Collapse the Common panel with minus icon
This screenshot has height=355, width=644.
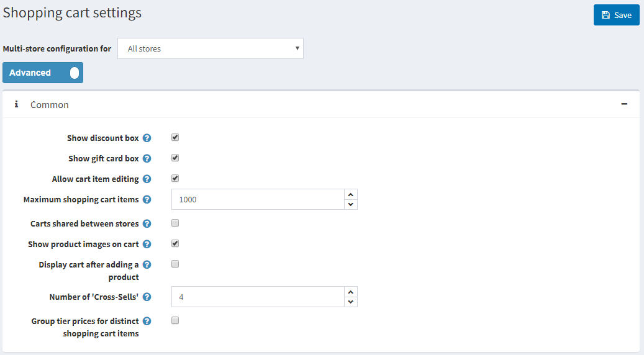(x=624, y=104)
